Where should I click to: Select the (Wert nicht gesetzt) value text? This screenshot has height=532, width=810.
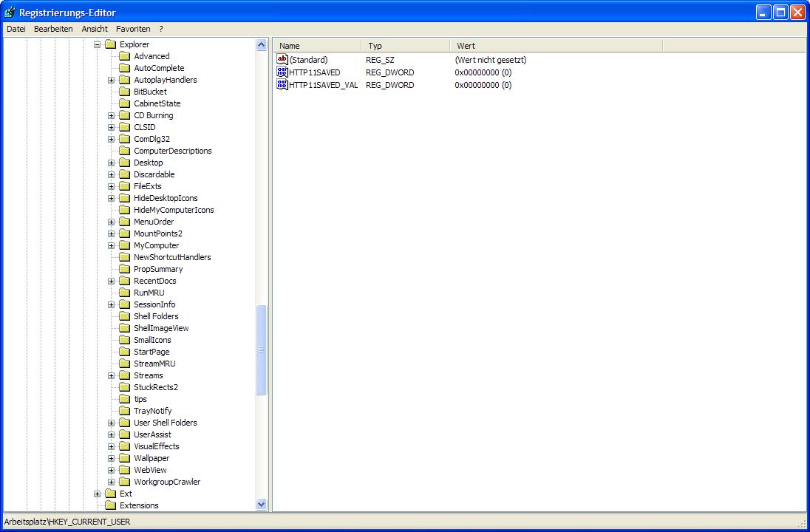(491, 60)
